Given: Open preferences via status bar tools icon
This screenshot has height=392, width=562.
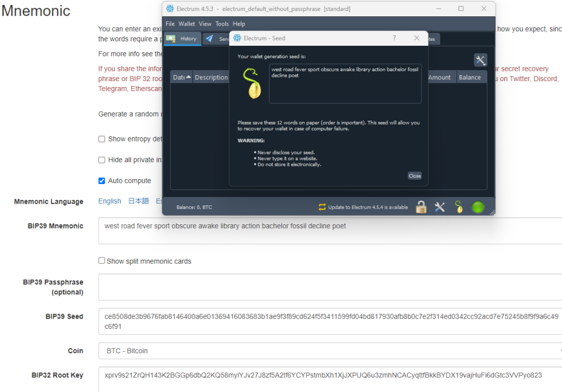Looking at the screenshot, I should pos(440,207).
